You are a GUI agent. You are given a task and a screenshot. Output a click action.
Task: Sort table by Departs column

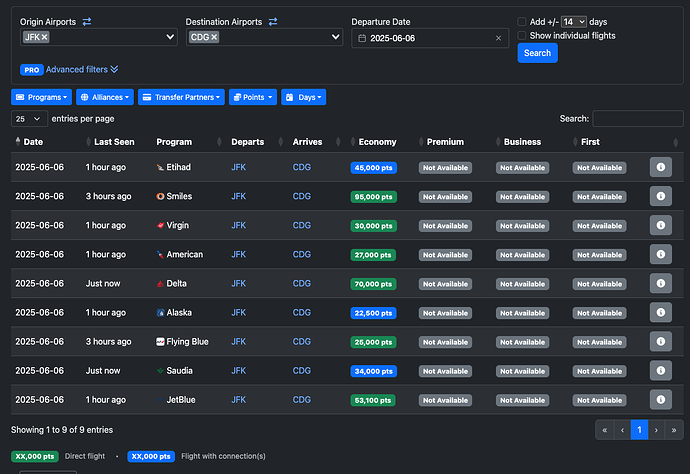click(248, 142)
